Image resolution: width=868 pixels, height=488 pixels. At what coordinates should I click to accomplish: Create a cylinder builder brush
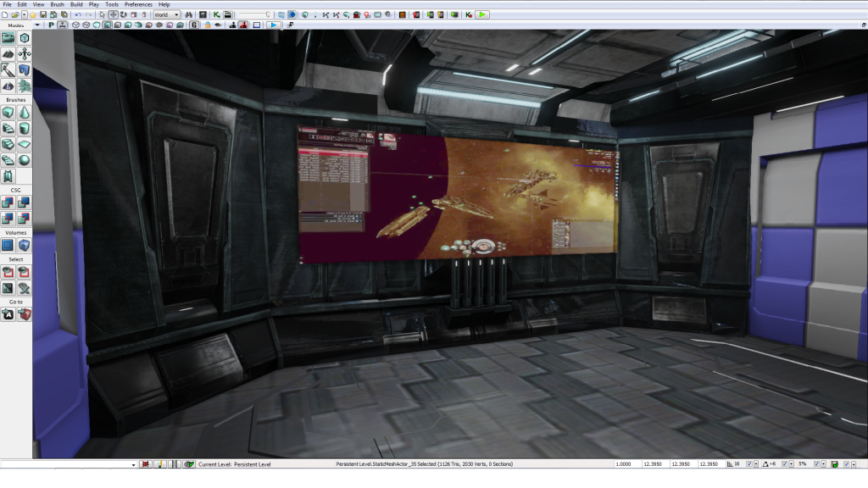[24, 129]
